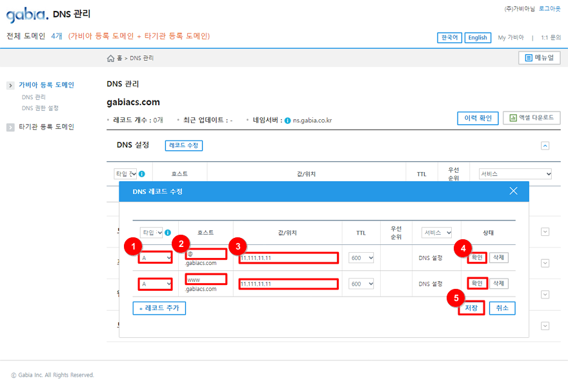Screen dimensions: 568x392
Task: Open TTL dropdown for www record
Action: tap(361, 284)
